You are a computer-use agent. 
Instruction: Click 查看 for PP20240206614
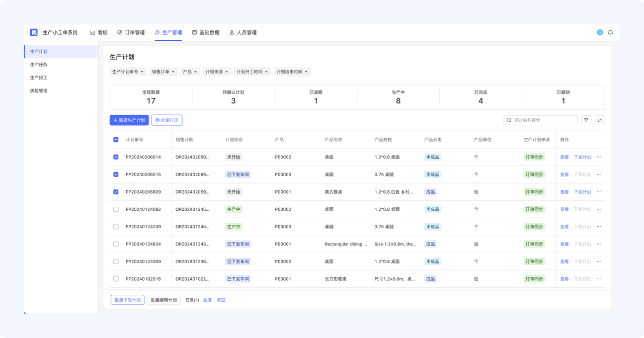pyautogui.click(x=565, y=157)
